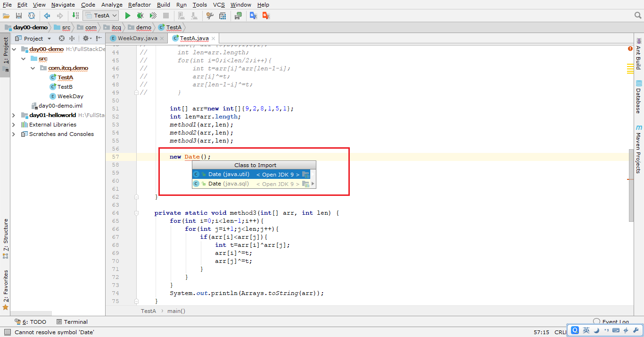Click the Build Project binary-arrow icon
The image size is (644, 337).
coord(76,16)
